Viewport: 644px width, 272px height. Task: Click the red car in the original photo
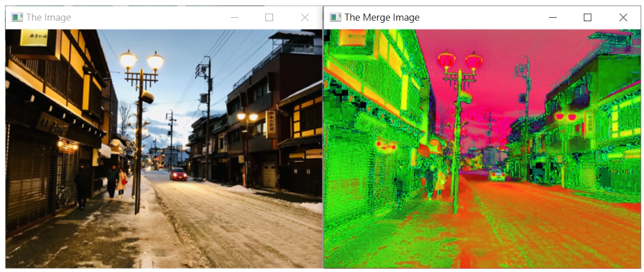178,174
